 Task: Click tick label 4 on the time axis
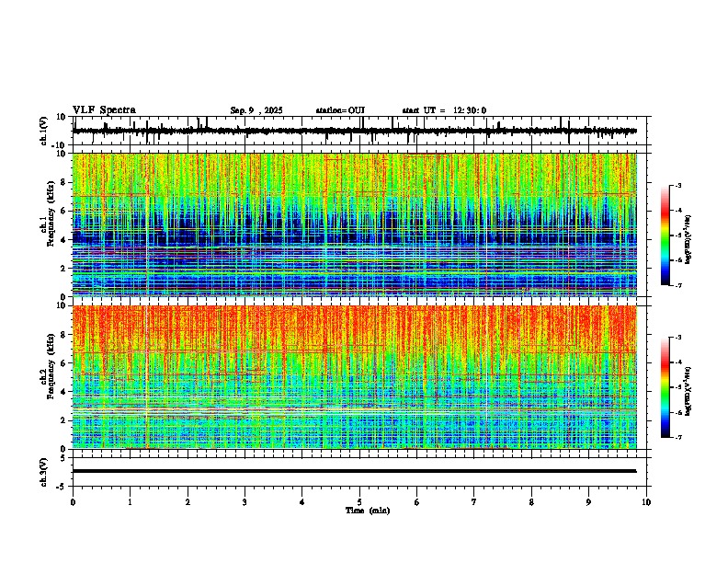click(x=302, y=502)
